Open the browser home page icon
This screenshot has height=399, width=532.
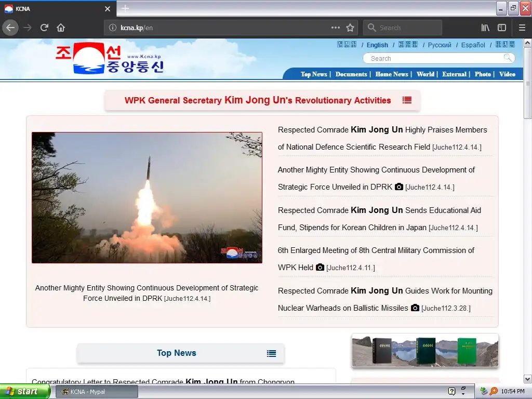click(61, 28)
